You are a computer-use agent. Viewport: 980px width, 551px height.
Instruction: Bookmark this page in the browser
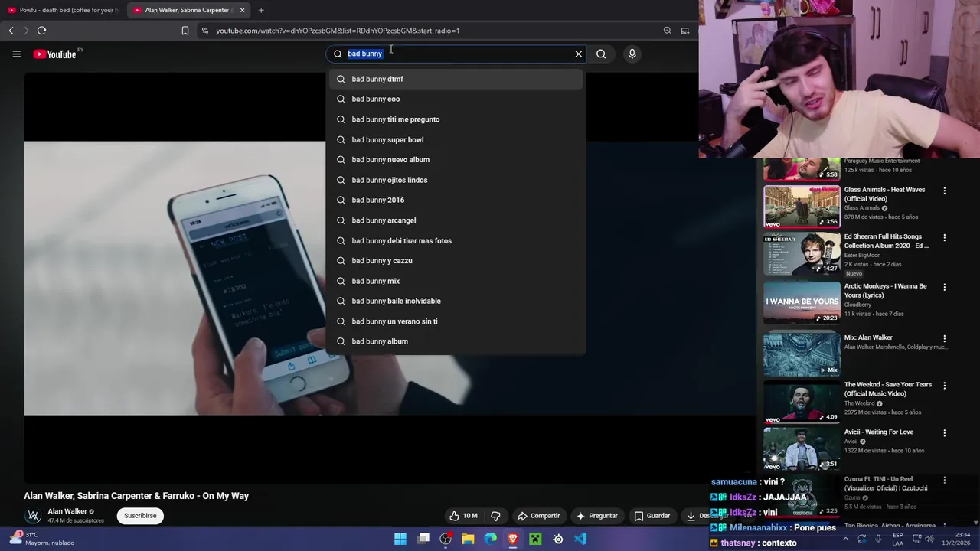click(x=185, y=31)
